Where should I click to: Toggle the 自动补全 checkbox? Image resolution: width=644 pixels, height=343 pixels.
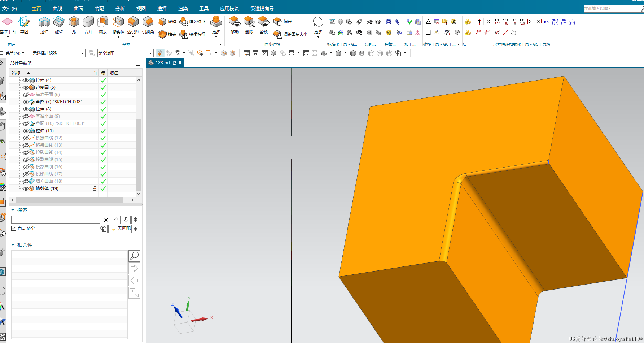[14, 229]
